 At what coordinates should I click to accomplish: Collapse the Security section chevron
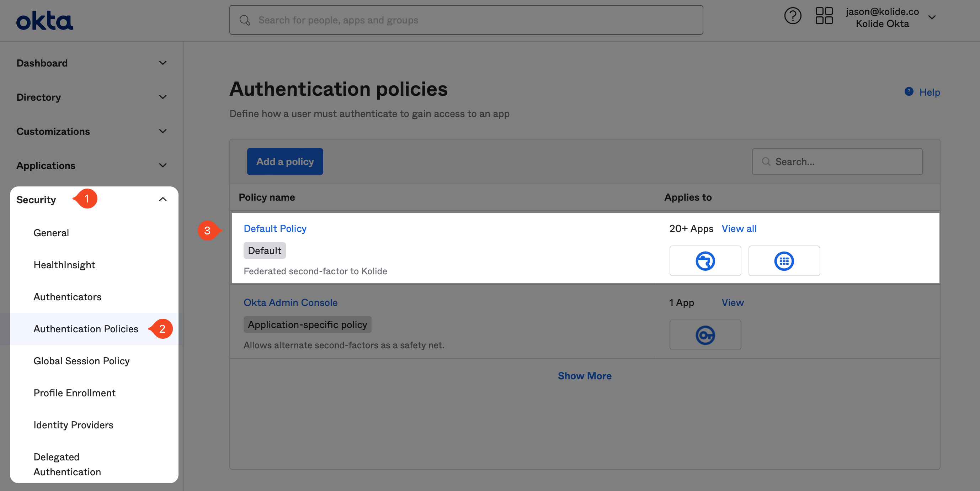(x=163, y=200)
